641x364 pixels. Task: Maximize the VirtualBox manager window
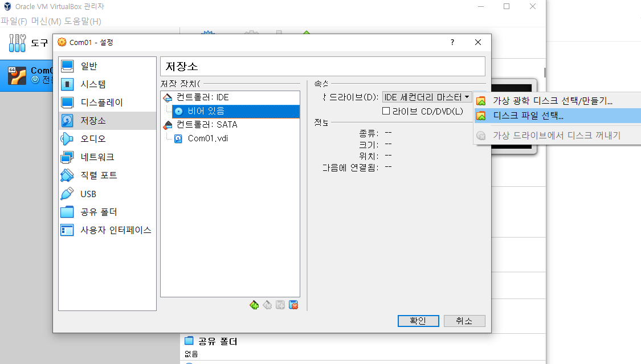point(507,6)
